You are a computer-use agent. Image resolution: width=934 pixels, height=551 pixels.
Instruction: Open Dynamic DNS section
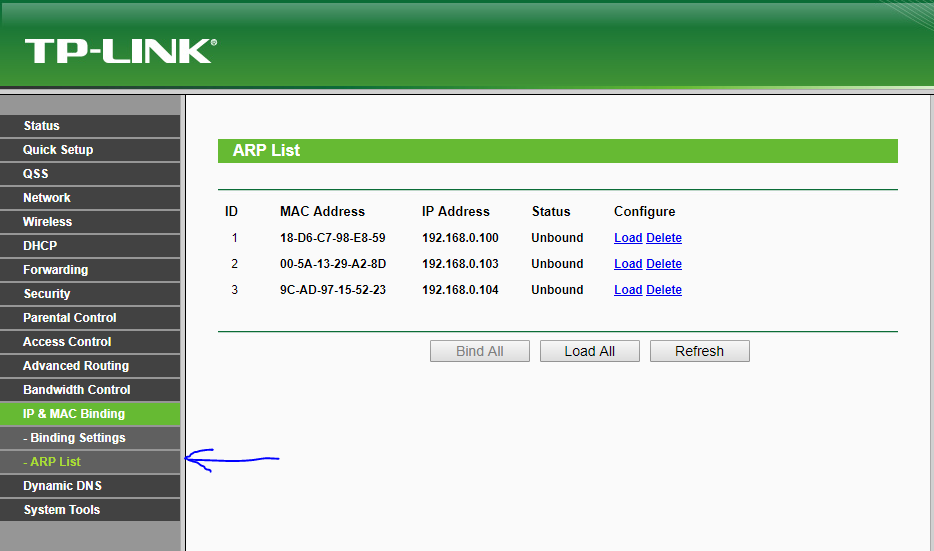tap(90, 485)
